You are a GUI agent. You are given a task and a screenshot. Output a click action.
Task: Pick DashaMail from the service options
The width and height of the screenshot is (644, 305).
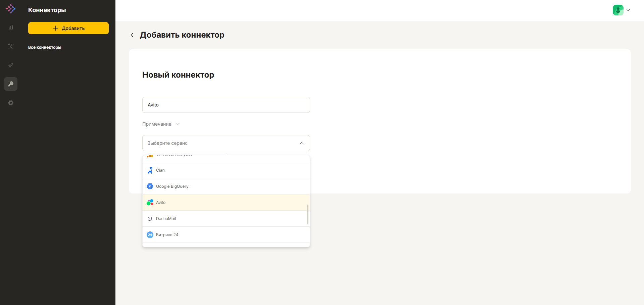point(226,219)
